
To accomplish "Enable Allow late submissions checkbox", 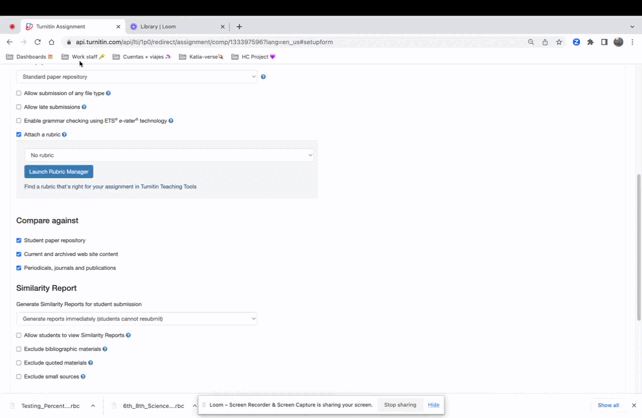I will pos(19,107).
